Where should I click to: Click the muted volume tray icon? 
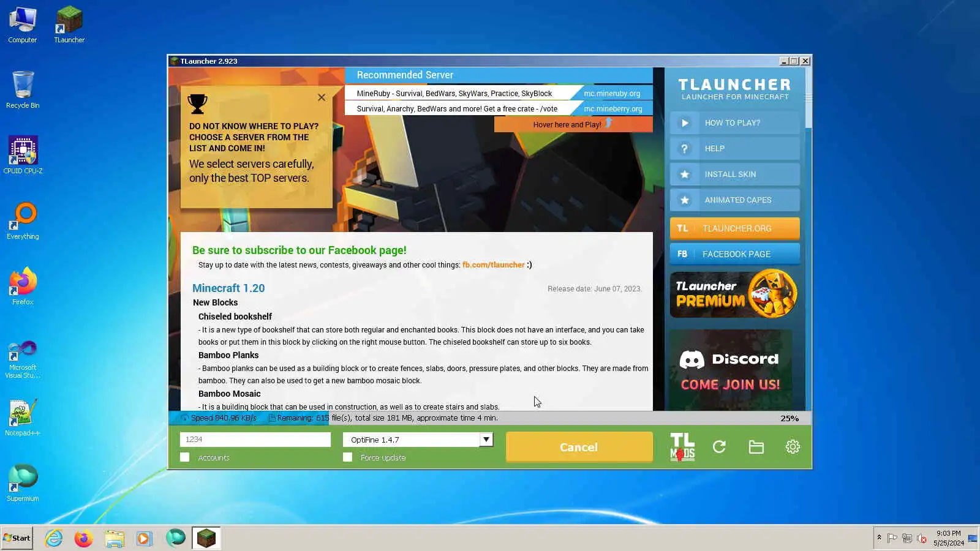click(x=922, y=538)
